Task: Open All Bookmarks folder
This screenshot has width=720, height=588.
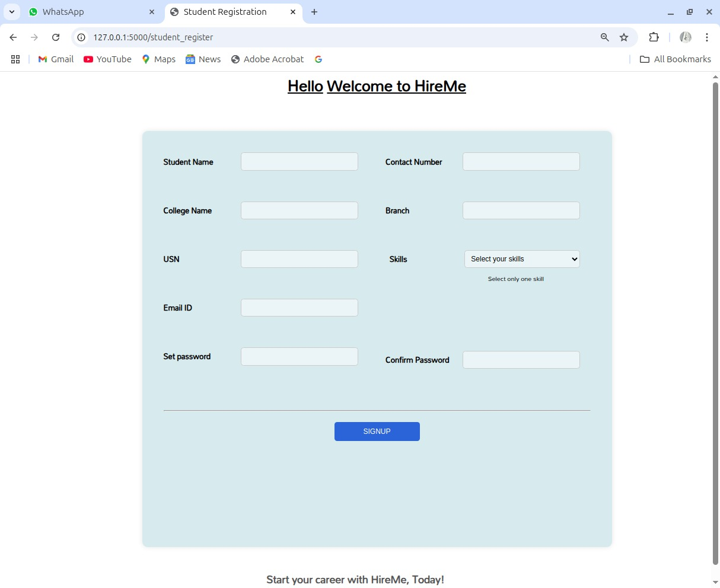Action: click(676, 59)
